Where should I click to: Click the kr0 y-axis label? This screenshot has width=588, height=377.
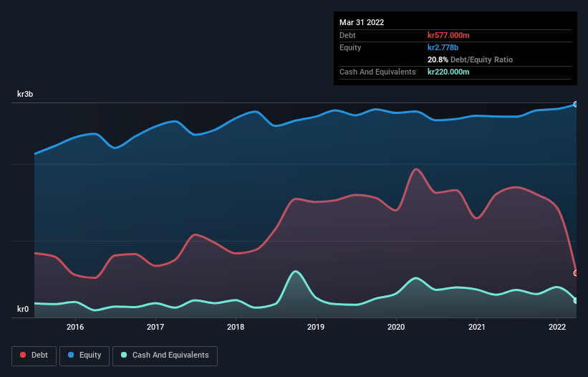pyautogui.click(x=23, y=309)
